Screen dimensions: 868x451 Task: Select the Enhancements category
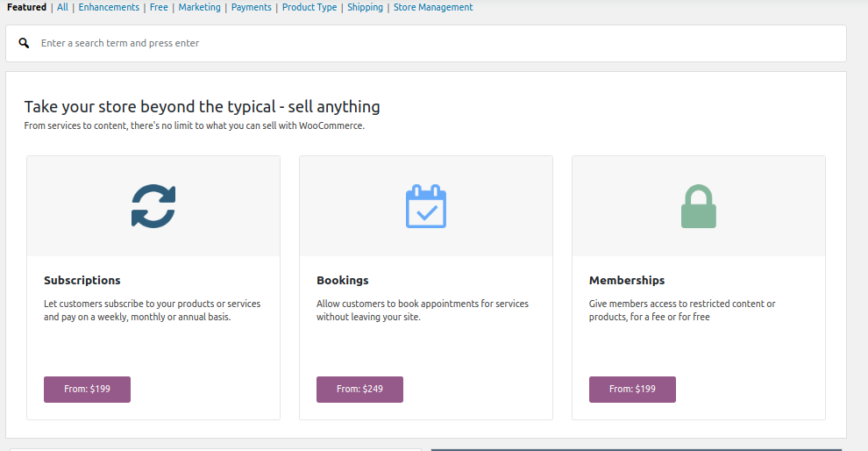point(109,7)
